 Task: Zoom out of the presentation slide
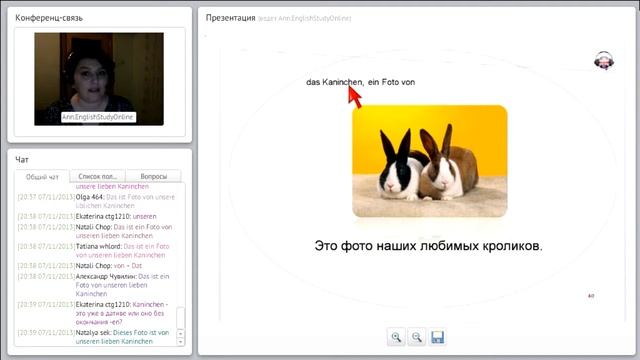pyautogui.click(x=416, y=337)
